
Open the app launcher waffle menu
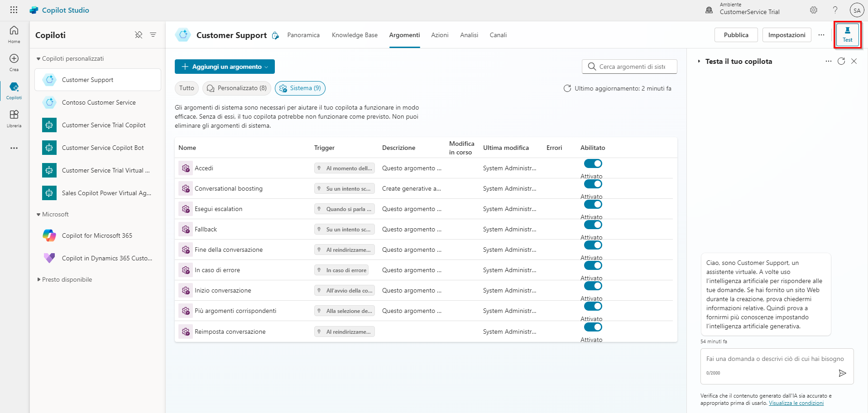(x=14, y=10)
